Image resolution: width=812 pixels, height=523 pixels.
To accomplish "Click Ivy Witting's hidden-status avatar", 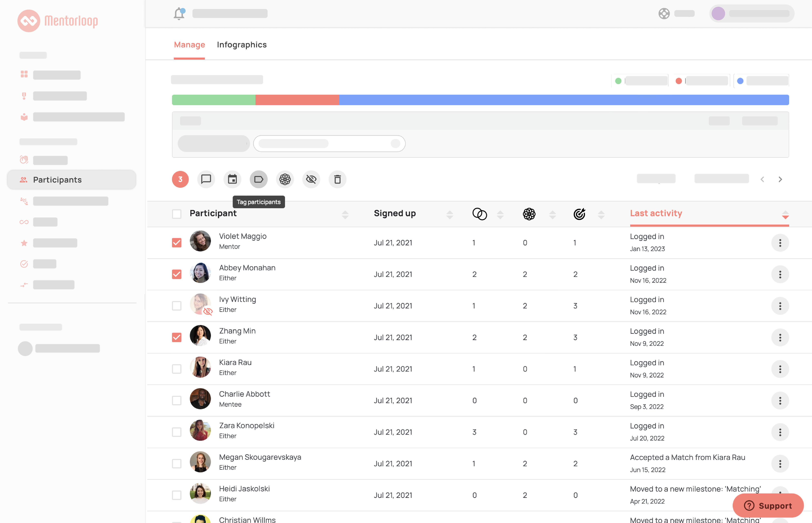I will [x=200, y=304].
